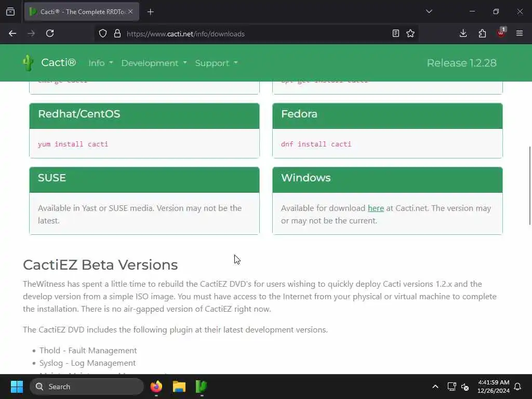The height and width of the screenshot is (399, 532).
Task: Open the Windows Start menu
Action: 17,387
